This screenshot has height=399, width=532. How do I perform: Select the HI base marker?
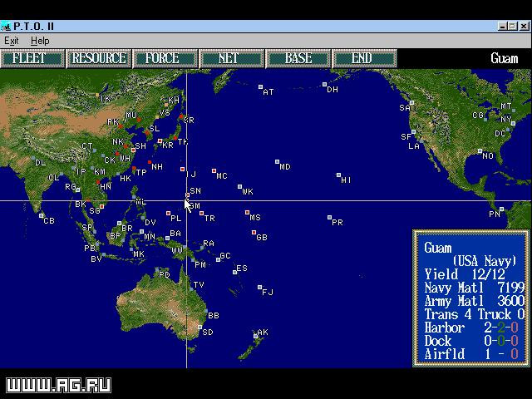coord(338,175)
